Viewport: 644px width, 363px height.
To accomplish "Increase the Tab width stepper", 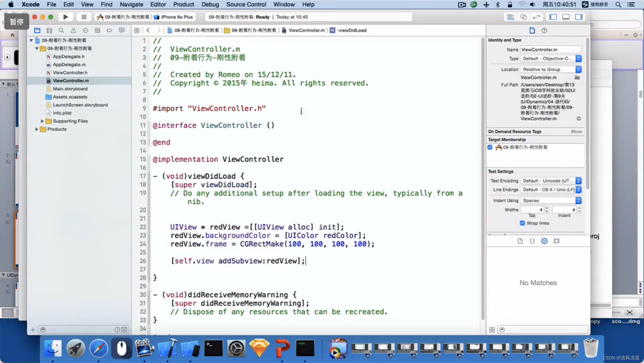I will [547, 208].
